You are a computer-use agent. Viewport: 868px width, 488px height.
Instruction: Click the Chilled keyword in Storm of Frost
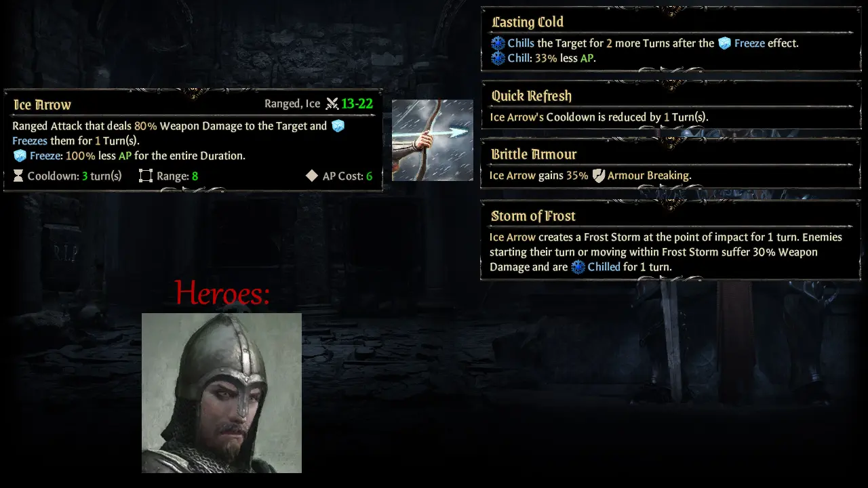604,267
